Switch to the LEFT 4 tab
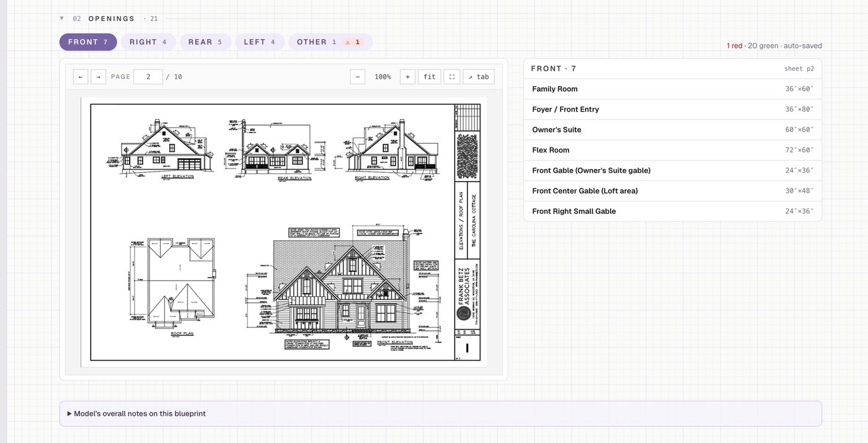The width and height of the screenshot is (868, 443). [x=260, y=42]
